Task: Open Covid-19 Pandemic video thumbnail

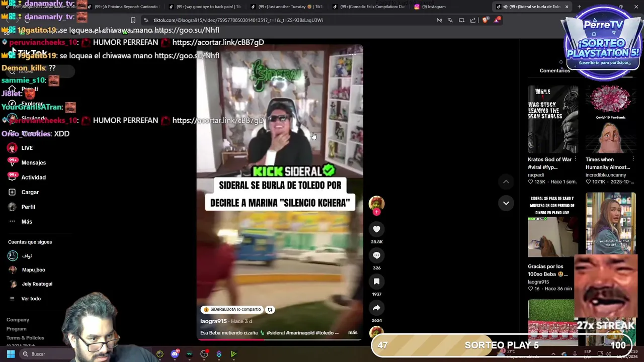Action: pyautogui.click(x=610, y=119)
